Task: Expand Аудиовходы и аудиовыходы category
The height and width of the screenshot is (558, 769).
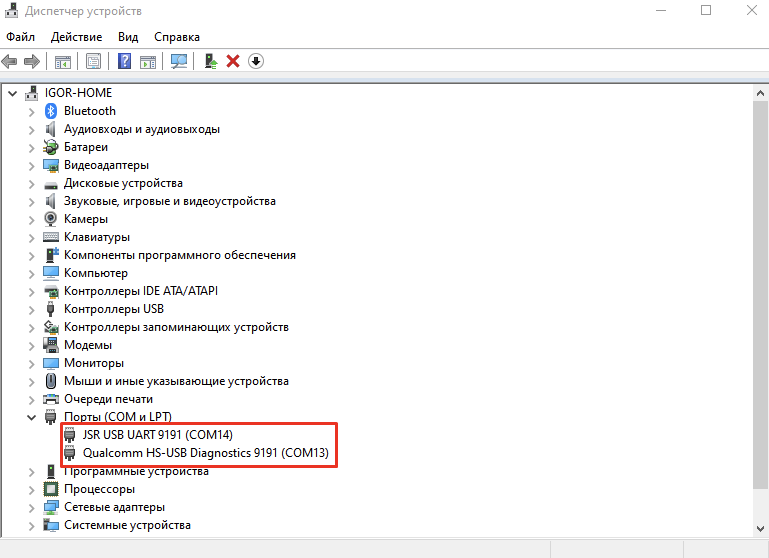Action: (x=31, y=130)
